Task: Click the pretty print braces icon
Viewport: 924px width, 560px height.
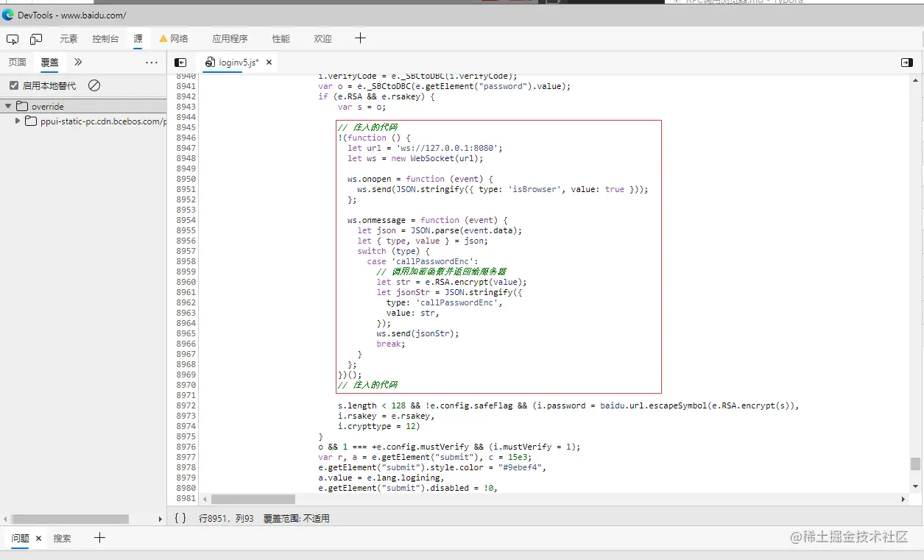Action: [x=180, y=518]
